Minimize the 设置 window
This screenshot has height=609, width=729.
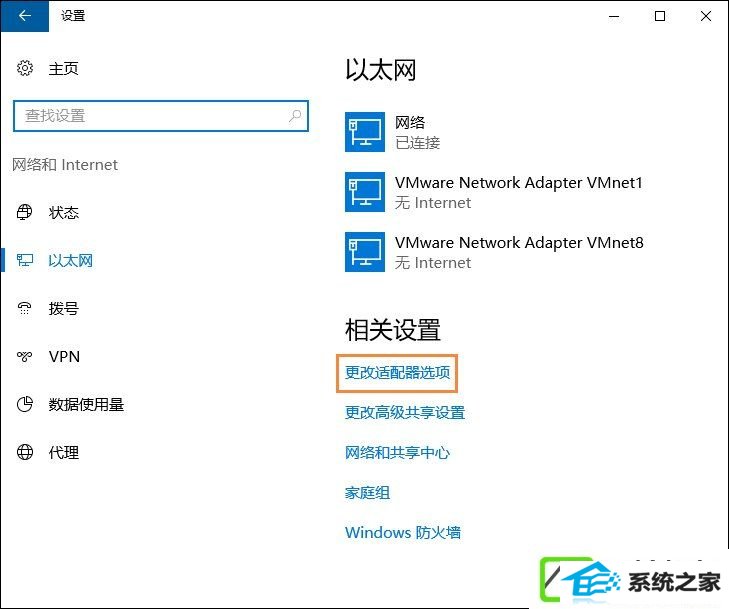pos(614,16)
